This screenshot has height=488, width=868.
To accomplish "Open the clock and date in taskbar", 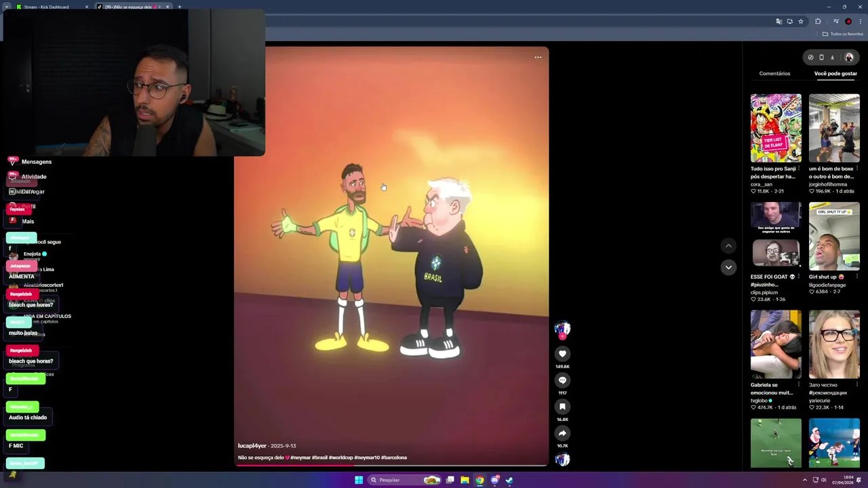I will click(843, 480).
